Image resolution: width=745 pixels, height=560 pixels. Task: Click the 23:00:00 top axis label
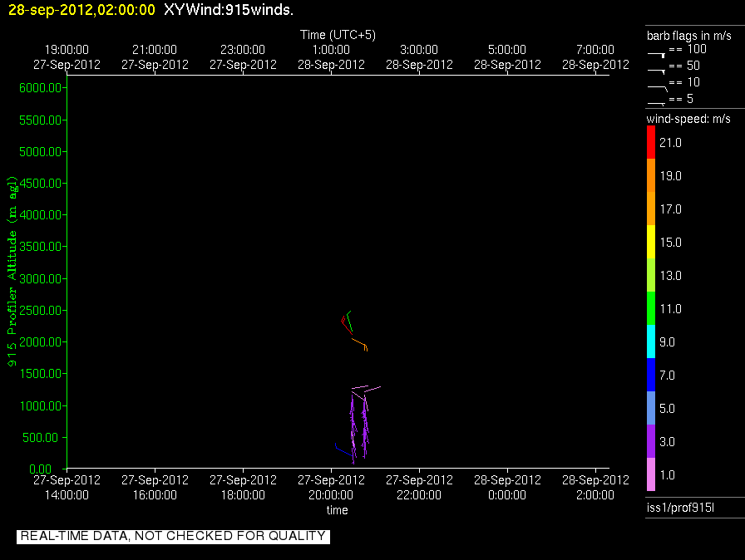(243, 49)
